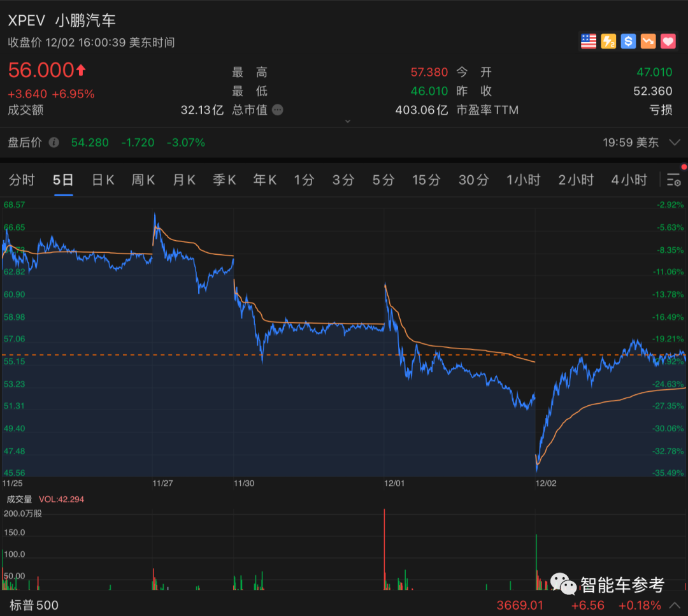Tap the 小鹏汽车 stock name
This screenshot has height=616, width=688.
85,20
